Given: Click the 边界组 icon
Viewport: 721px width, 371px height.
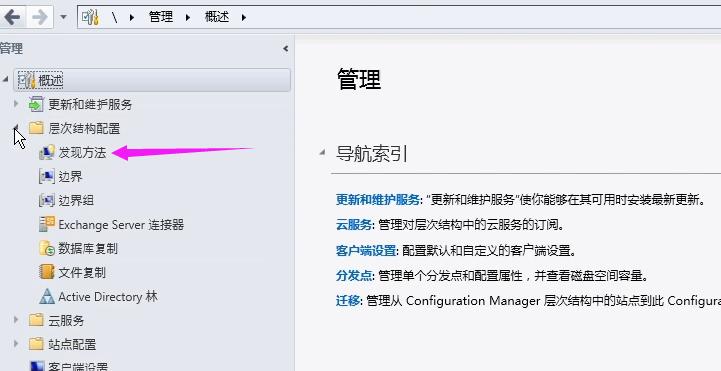Looking at the screenshot, I should [x=47, y=200].
